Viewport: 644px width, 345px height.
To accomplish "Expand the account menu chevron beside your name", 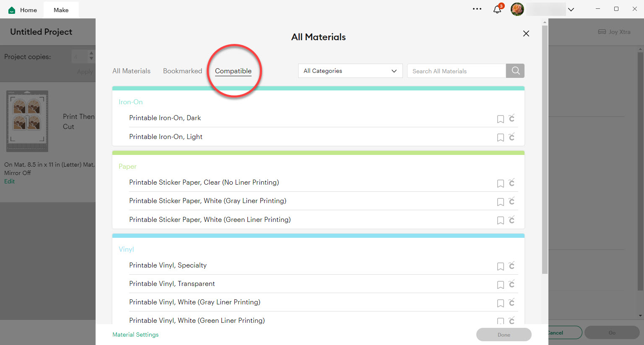I will [x=571, y=9].
